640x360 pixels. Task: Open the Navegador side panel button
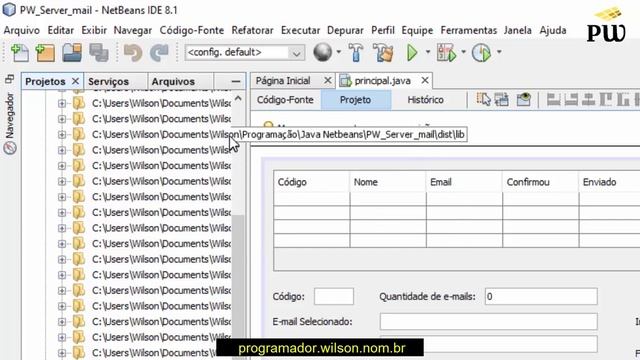click(10, 123)
